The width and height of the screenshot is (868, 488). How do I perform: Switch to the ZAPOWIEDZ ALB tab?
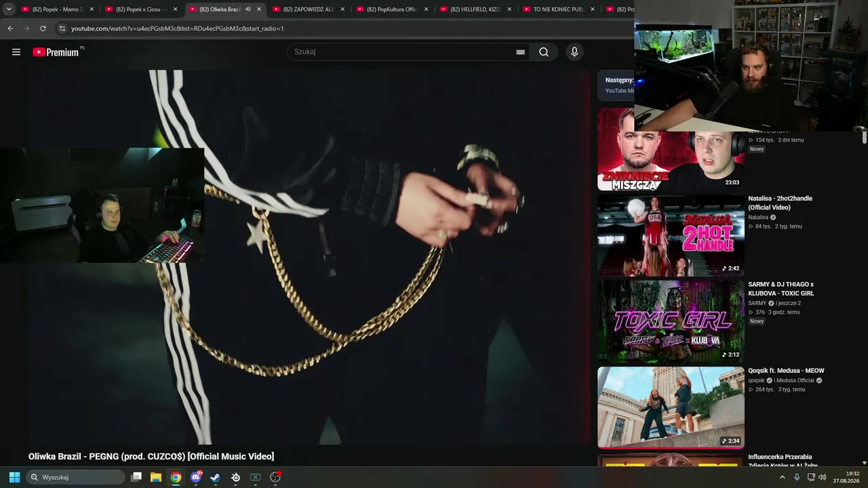coord(308,9)
